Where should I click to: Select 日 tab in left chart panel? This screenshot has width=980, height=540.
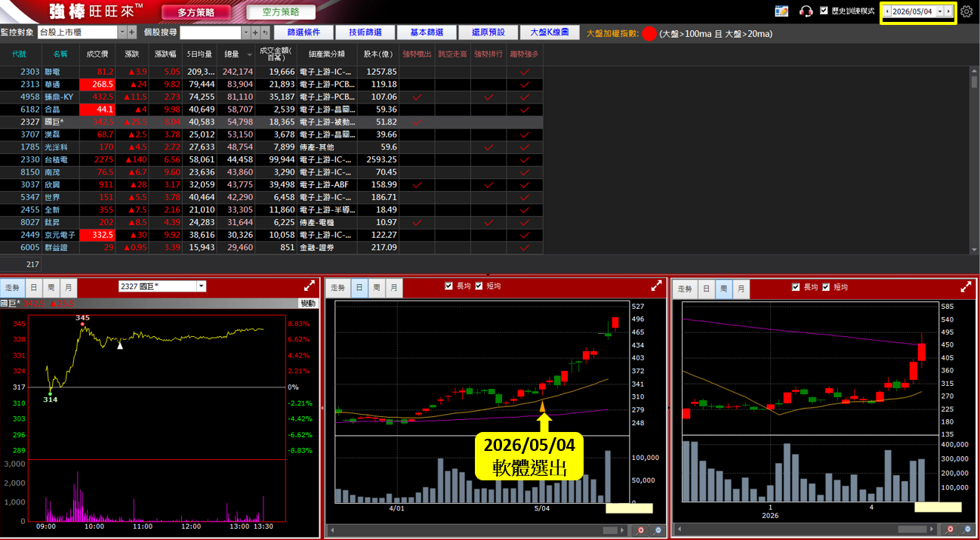pyautogui.click(x=33, y=288)
